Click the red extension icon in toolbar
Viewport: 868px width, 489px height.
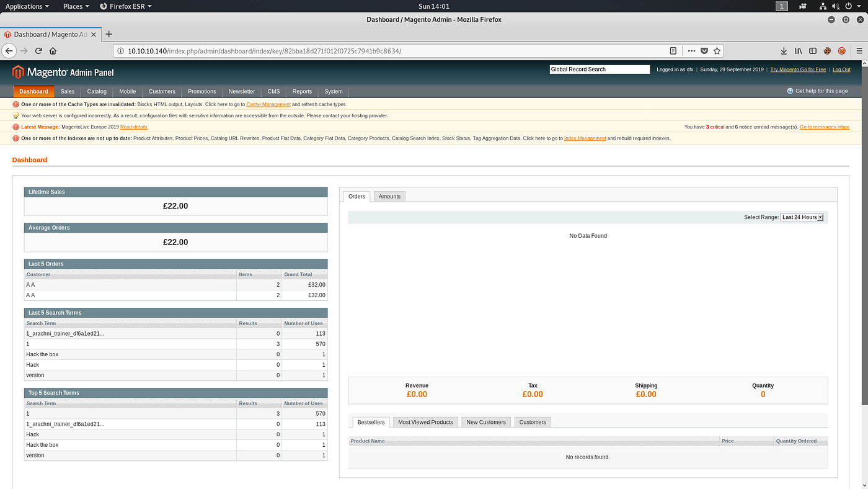(x=842, y=51)
